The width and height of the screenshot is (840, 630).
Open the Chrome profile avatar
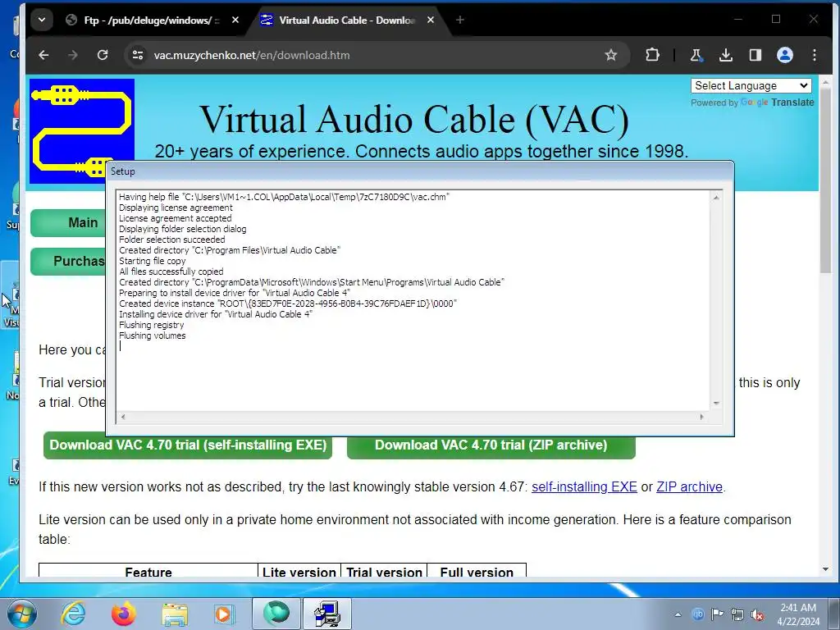point(785,55)
